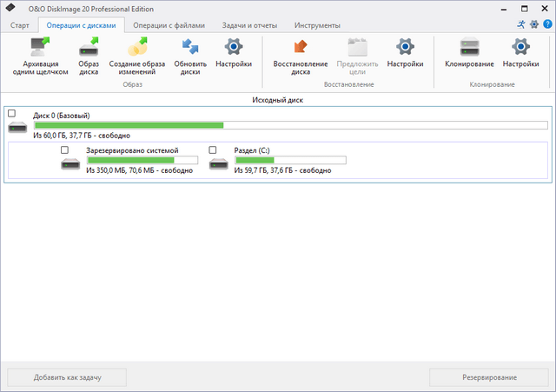Click the running man express icon
The width and height of the screenshot is (556, 392).
[520, 25]
